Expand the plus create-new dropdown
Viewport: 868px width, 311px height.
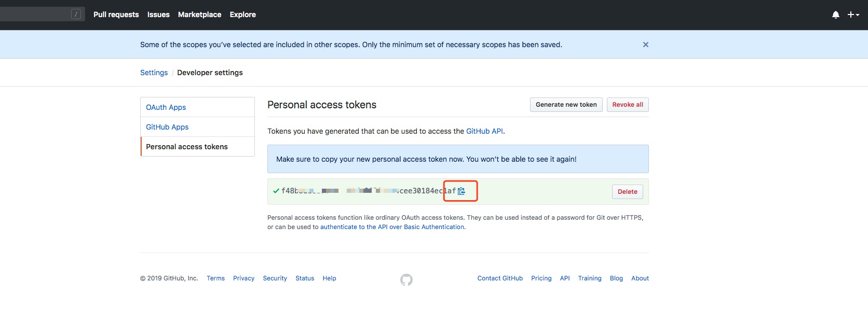[853, 15]
